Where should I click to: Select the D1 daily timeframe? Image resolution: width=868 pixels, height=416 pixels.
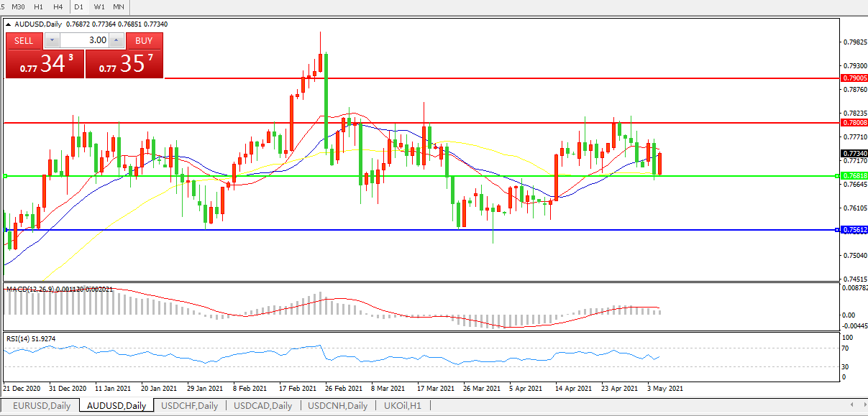(x=78, y=6)
